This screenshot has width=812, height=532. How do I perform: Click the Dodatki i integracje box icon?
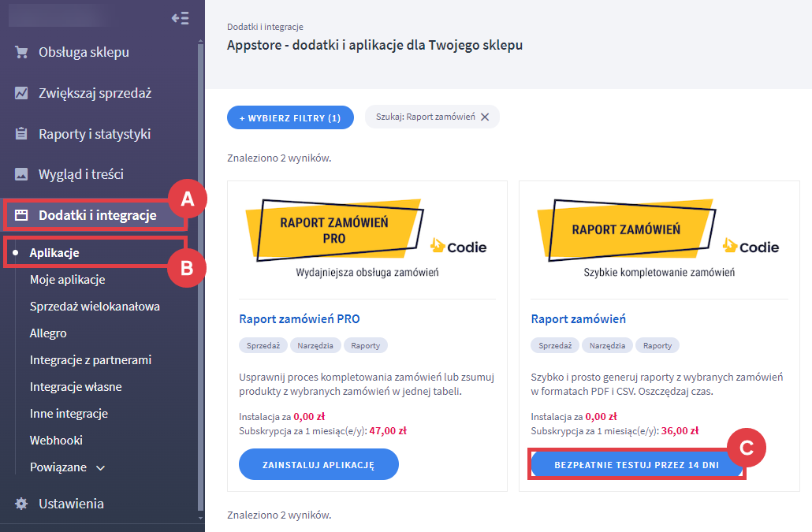(x=22, y=215)
